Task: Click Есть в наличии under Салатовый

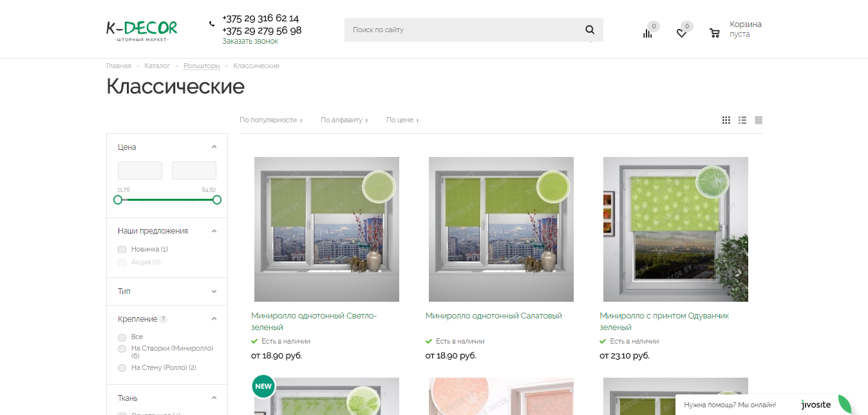Action: click(460, 341)
